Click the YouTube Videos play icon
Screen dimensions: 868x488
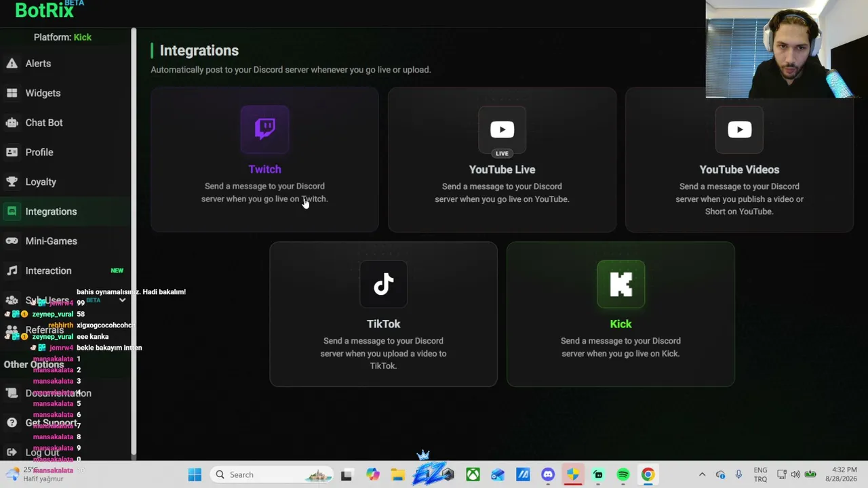739,129
